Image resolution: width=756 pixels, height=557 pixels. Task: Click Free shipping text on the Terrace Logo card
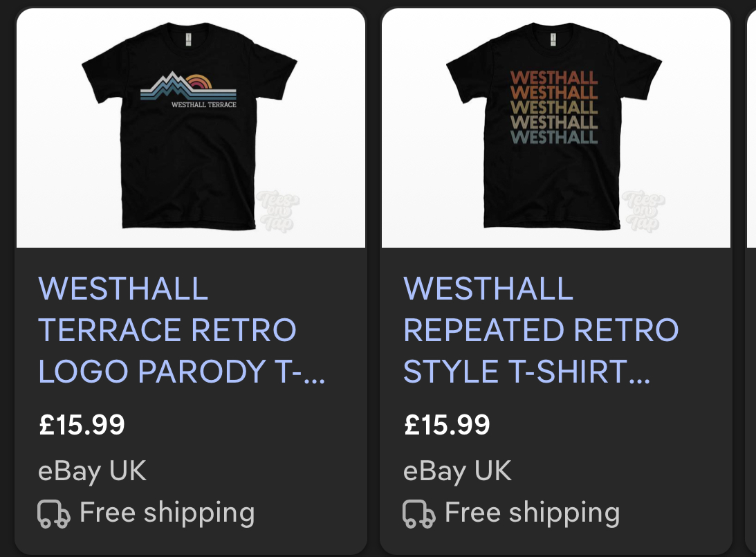point(167,513)
